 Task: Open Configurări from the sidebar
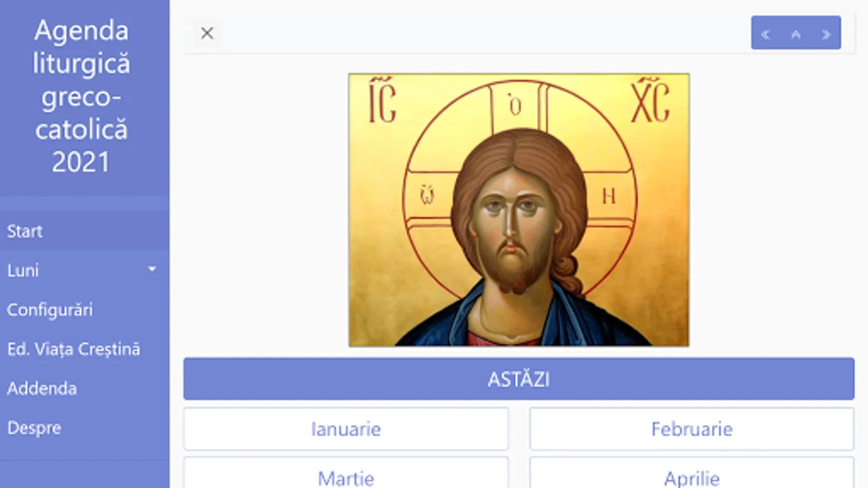50,310
